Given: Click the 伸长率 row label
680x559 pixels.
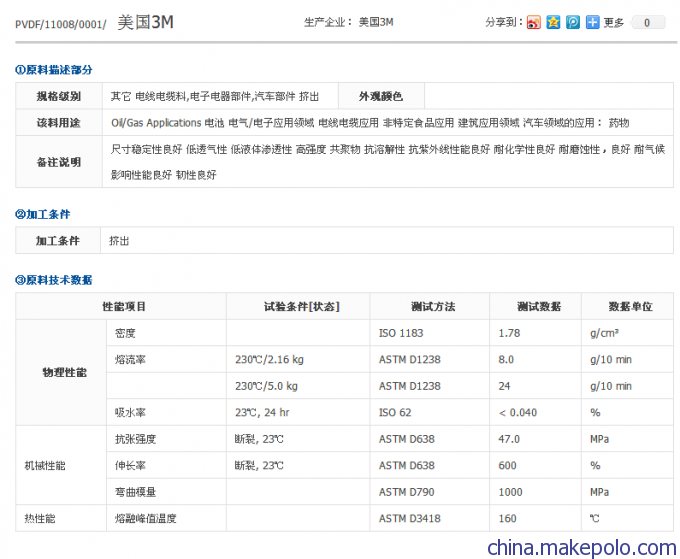Looking at the screenshot, I should [x=130, y=466].
